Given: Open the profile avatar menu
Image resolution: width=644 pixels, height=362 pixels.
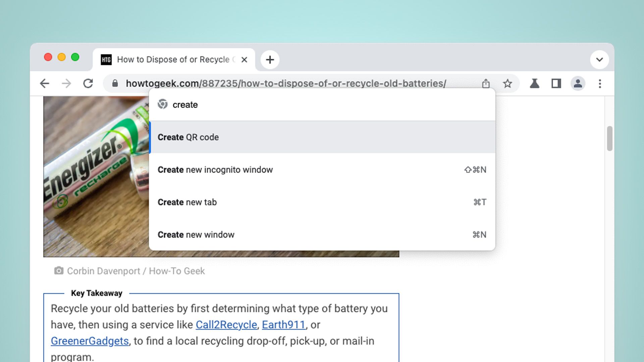Looking at the screenshot, I should coord(578,83).
